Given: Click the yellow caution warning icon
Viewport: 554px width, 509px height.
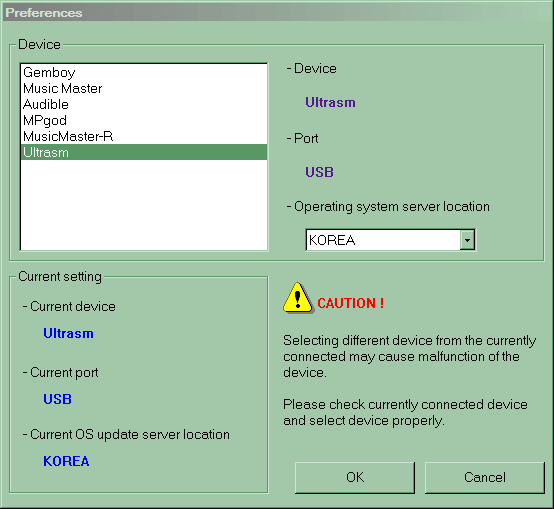Looking at the screenshot, I should [x=298, y=298].
